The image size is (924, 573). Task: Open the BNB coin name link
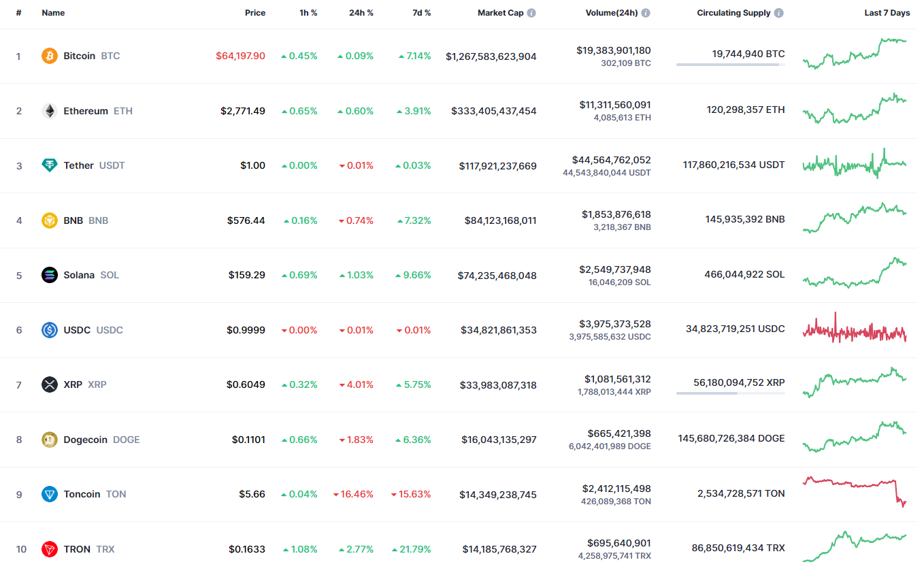73,220
